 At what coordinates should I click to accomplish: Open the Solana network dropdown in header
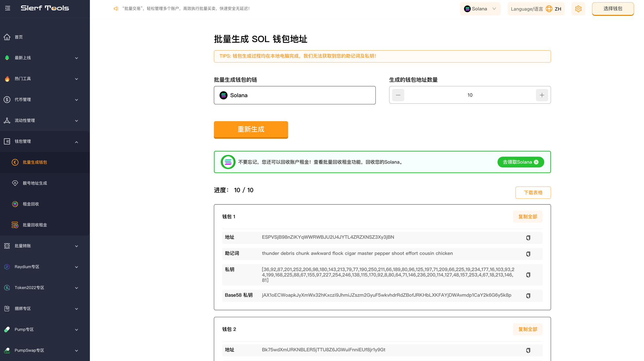click(480, 9)
